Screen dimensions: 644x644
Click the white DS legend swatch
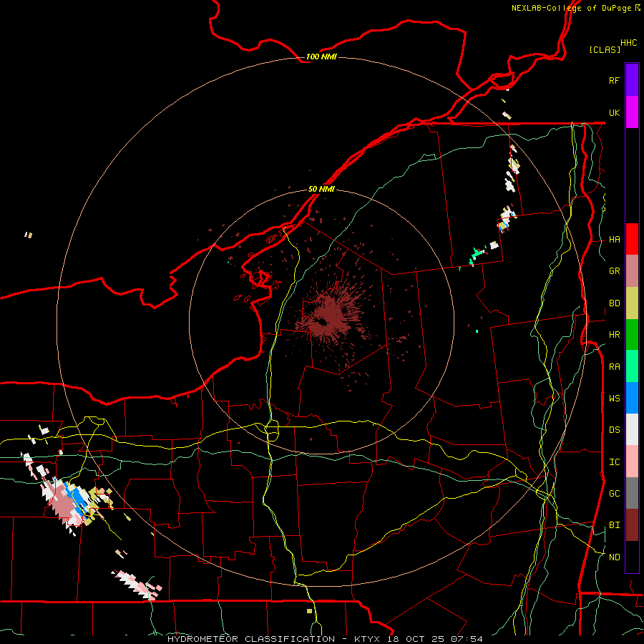[x=632, y=429]
